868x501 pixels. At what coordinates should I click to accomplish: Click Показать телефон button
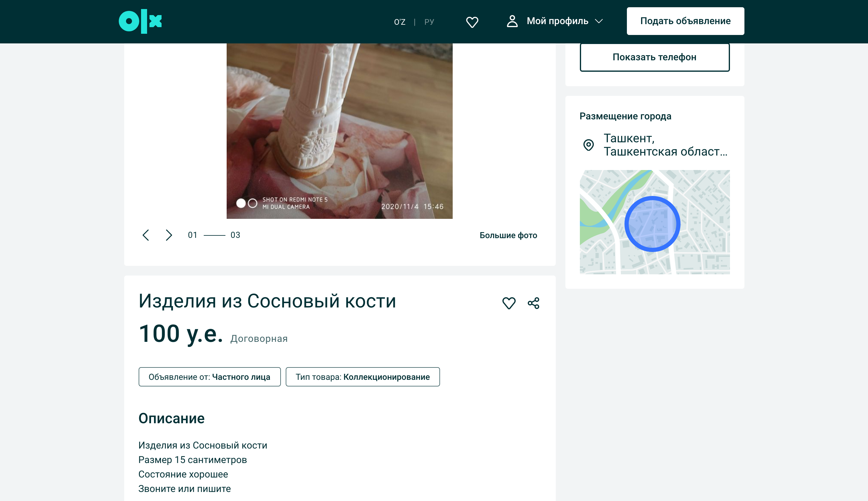[654, 57]
